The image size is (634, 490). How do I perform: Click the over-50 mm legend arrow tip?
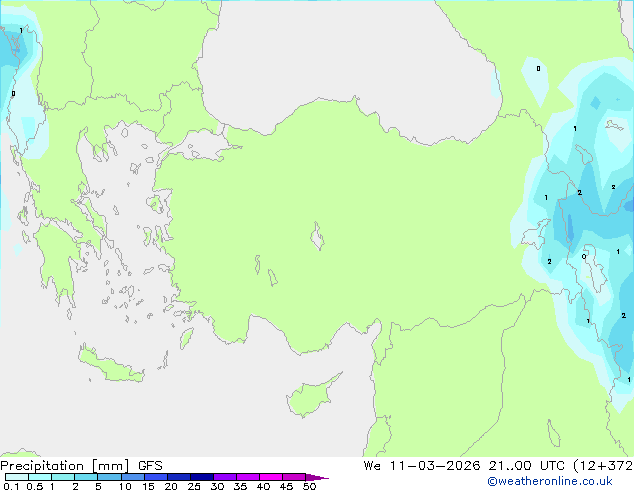click(x=317, y=477)
